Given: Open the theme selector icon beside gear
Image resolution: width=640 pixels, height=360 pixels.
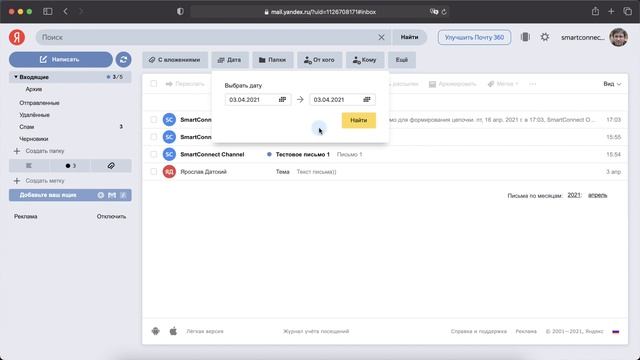Looking at the screenshot, I should [x=525, y=37].
